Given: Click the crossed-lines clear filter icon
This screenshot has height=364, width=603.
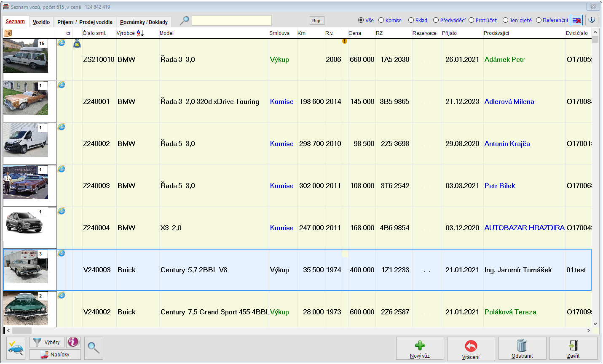Looking at the screenshot, I should [x=576, y=20].
